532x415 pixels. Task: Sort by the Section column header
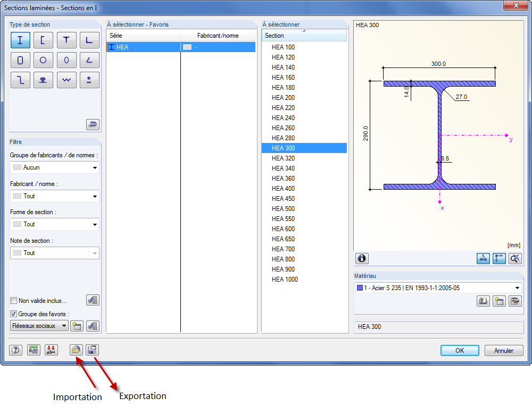[304, 36]
